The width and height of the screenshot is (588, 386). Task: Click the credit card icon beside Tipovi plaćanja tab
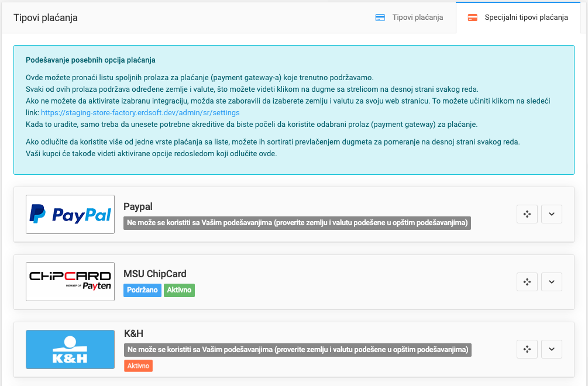380,18
